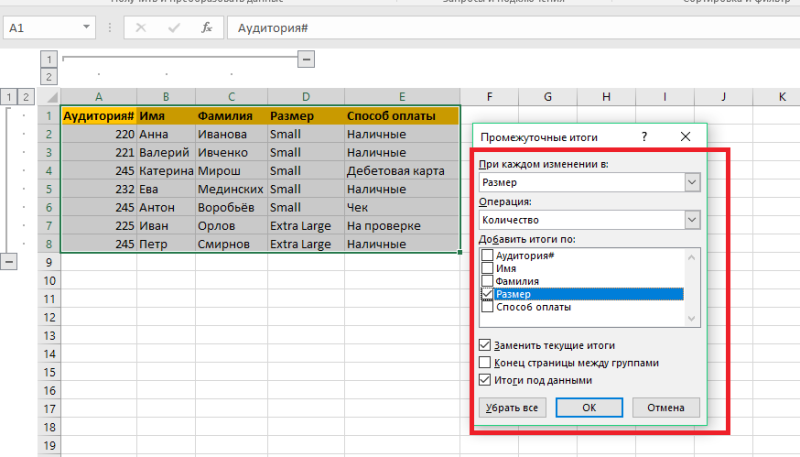Click the cell containing Мединских
The image size is (800, 457).
(231, 189)
